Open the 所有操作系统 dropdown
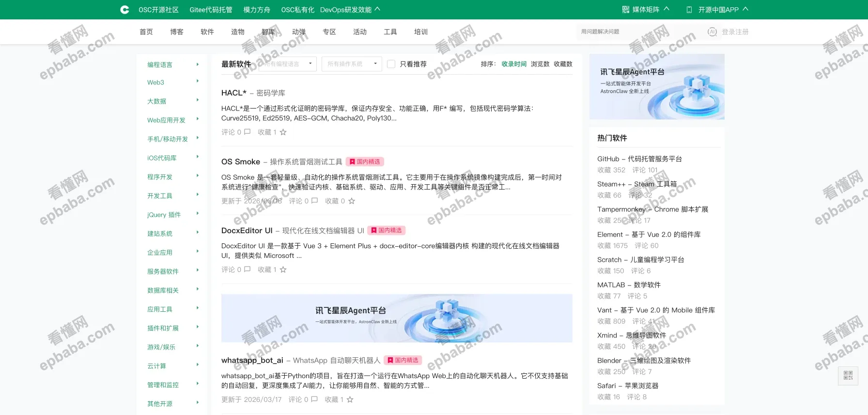Viewport: 868px width, 415px height. (352, 64)
